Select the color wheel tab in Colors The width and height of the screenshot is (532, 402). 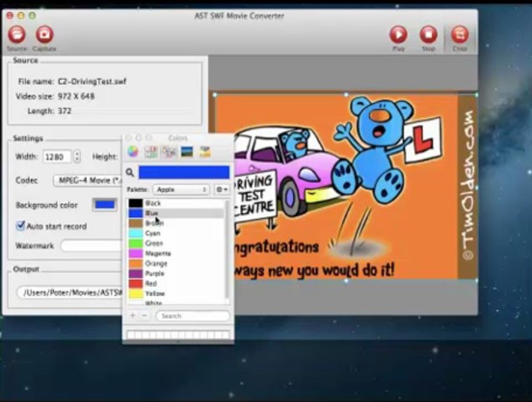pyautogui.click(x=133, y=151)
